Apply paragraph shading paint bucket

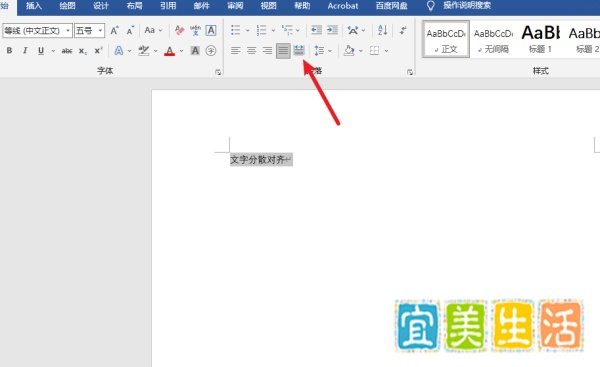click(349, 51)
